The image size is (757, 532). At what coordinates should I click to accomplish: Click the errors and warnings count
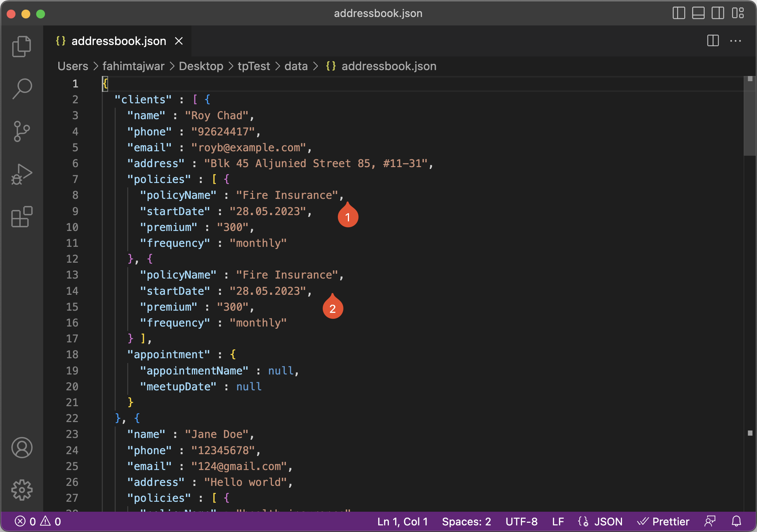pyautogui.click(x=38, y=521)
